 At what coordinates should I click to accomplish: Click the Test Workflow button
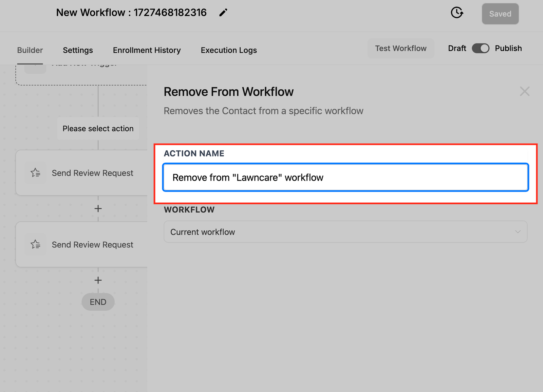click(x=400, y=49)
